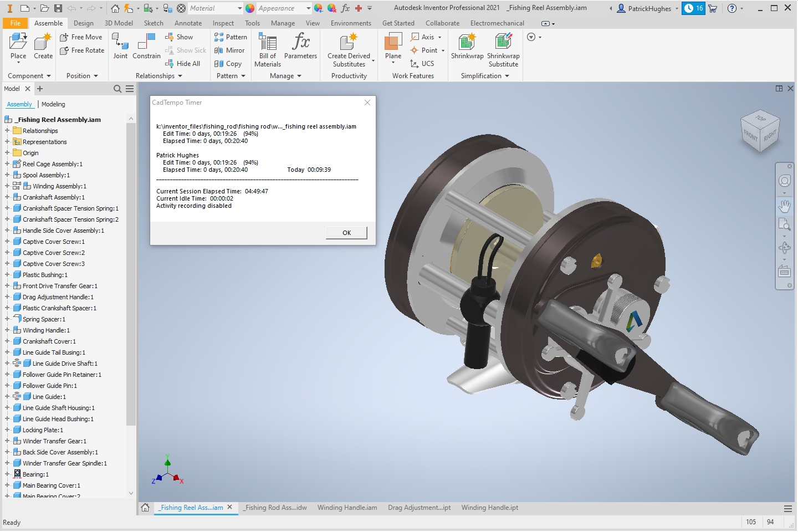This screenshot has height=532, width=798.
Task: Close the _Fishing Reel Assembly document tab
Action: (230, 507)
